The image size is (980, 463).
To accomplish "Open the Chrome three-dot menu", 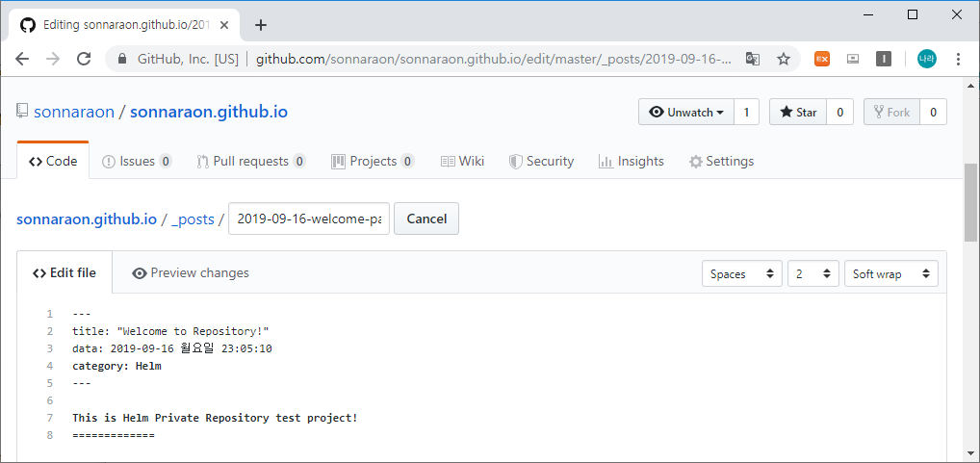I will tap(958, 60).
